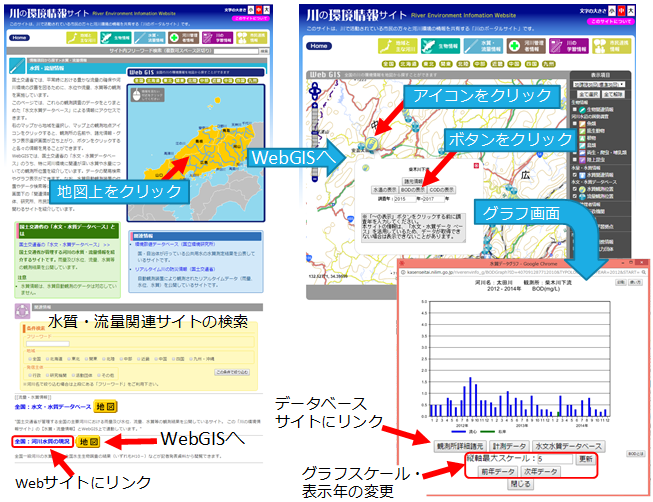Click zoom-out minus below map zoom bar
The height and width of the screenshot is (502, 653).
coord(315,179)
